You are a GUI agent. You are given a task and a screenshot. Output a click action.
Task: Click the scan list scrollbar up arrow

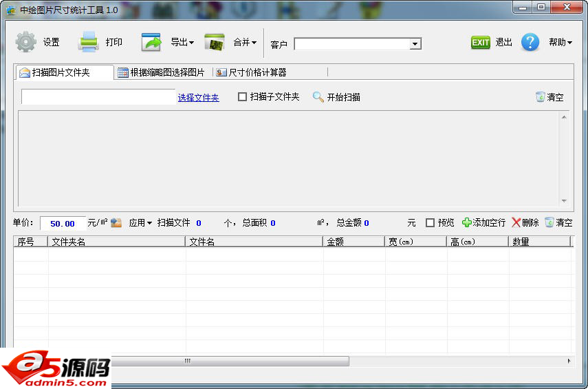click(x=564, y=118)
